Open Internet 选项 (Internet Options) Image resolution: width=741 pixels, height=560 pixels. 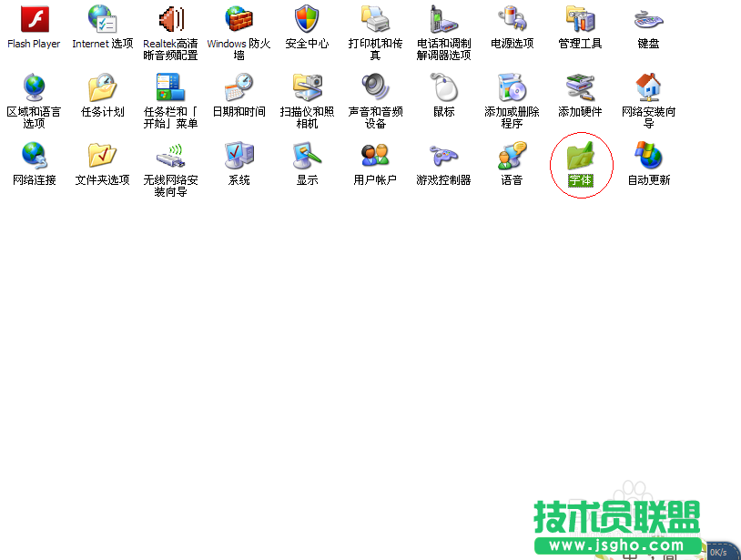coord(101,19)
